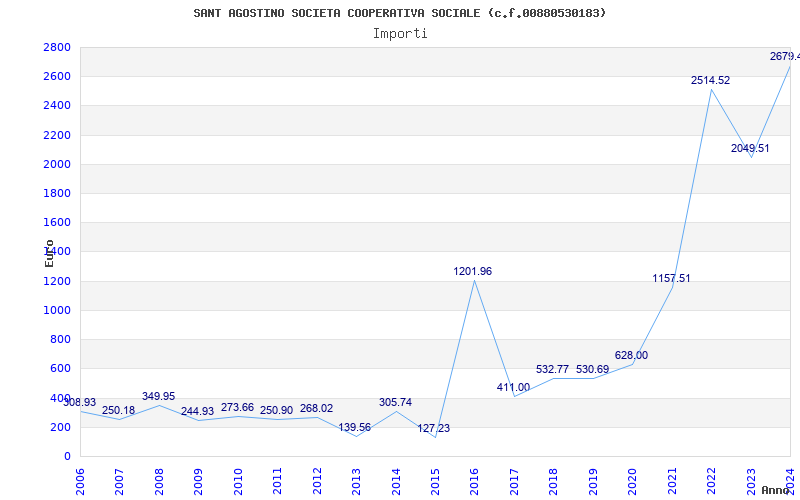Click y-axis value 1600
Image resolution: width=800 pixels, height=500 pixels.
coord(57,222)
